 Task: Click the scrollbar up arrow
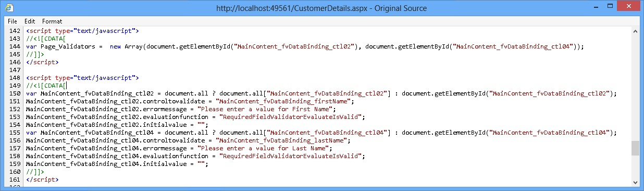tap(635, 32)
